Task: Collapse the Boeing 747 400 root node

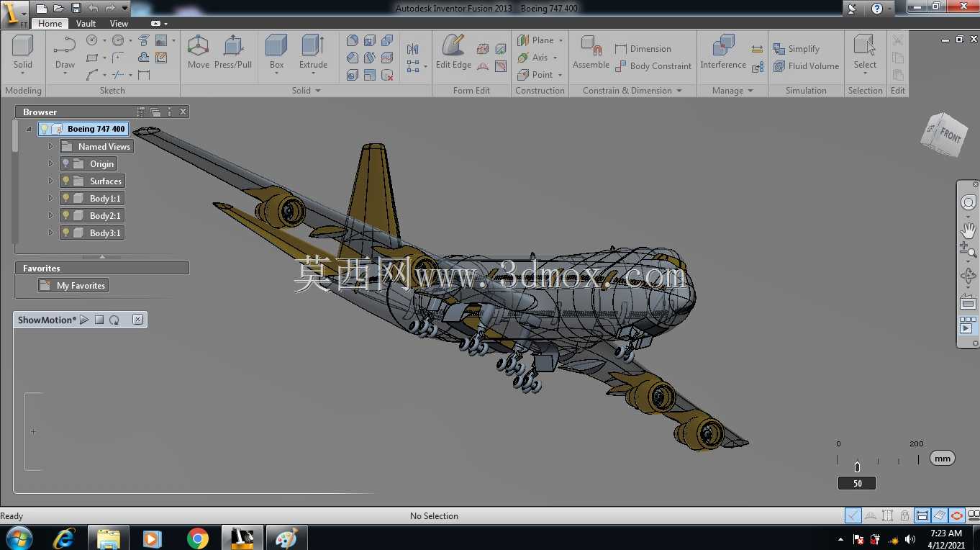Action: tap(29, 130)
